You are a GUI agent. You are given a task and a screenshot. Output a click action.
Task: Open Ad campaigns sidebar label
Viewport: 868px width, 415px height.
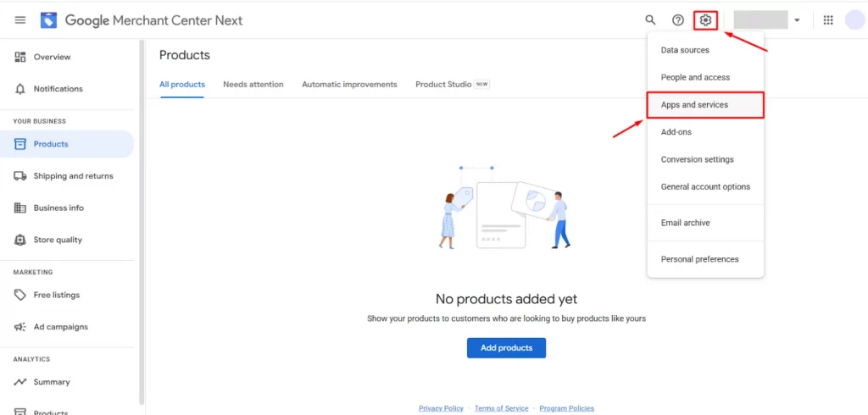(61, 327)
